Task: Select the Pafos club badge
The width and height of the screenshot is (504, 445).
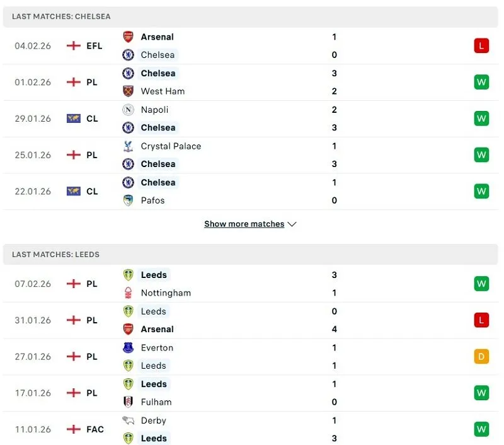Action: (129, 200)
